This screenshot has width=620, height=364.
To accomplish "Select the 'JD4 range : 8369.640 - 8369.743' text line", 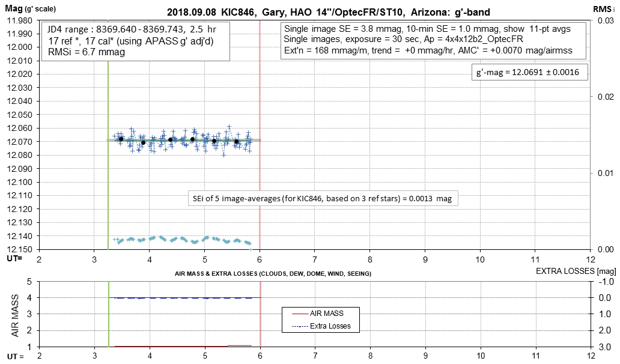I will 132,29.
